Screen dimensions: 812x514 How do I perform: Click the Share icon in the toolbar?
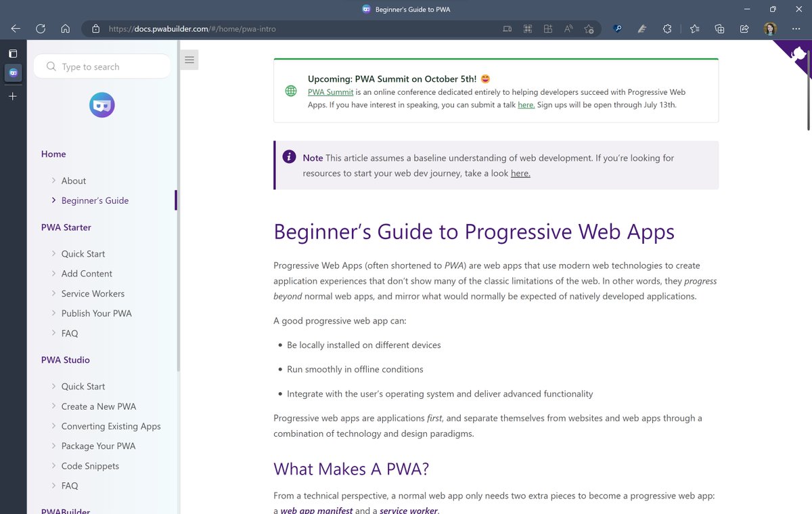tap(744, 29)
